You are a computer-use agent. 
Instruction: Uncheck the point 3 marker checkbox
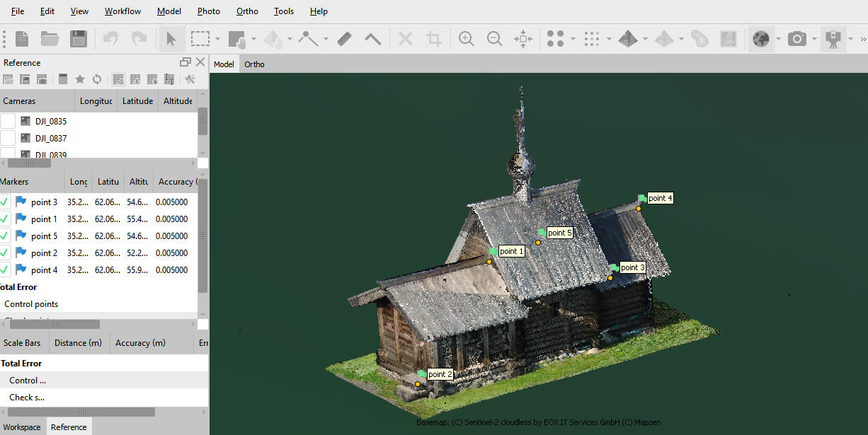5,202
